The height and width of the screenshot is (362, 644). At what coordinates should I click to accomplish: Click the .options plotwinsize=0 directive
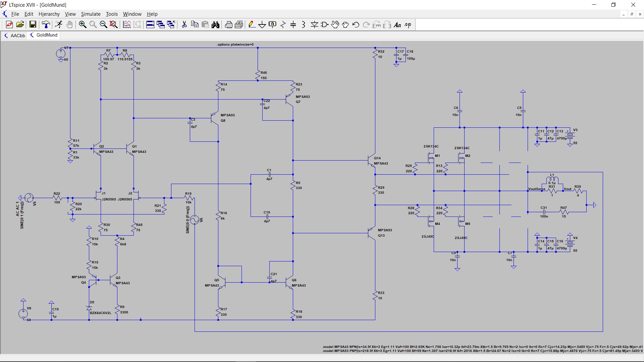pos(235,44)
